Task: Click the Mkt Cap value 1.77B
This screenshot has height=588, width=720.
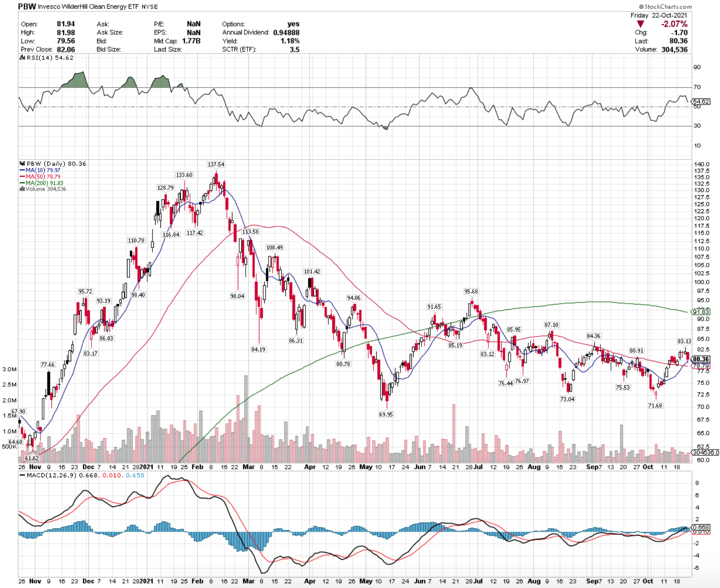Action: [x=191, y=41]
